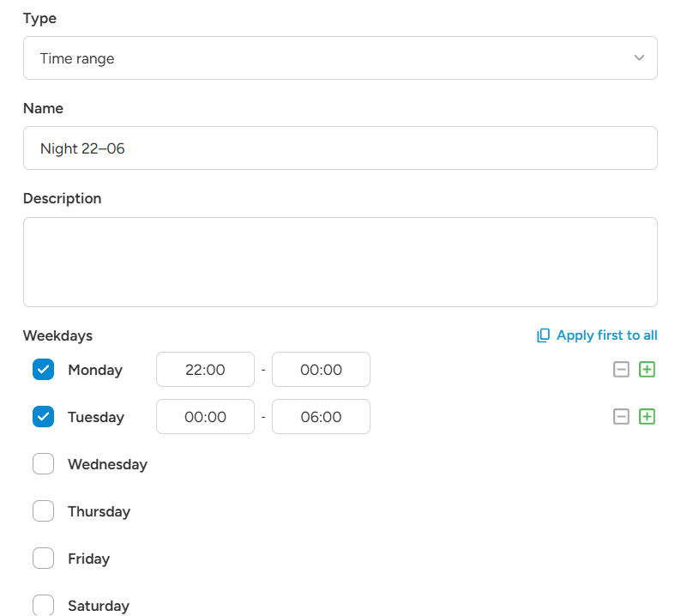Click the Name field containing Night 22–06
This screenshot has width=681, height=616.
[x=340, y=148]
